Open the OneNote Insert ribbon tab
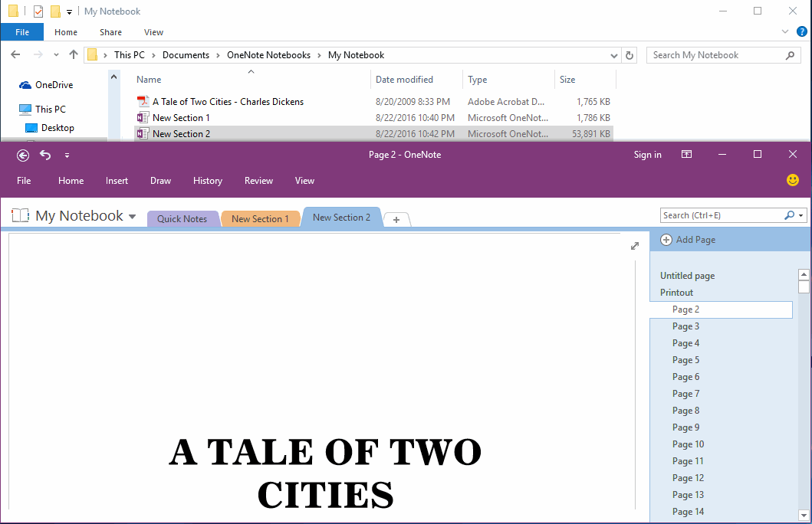 coord(117,181)
